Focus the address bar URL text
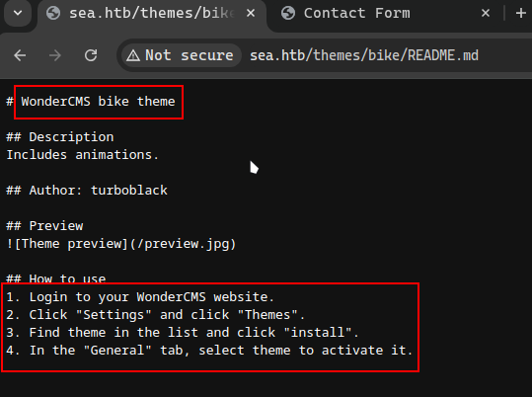This screenshot has width=532, height=397. pyautogui.click(x=364, y=55)
